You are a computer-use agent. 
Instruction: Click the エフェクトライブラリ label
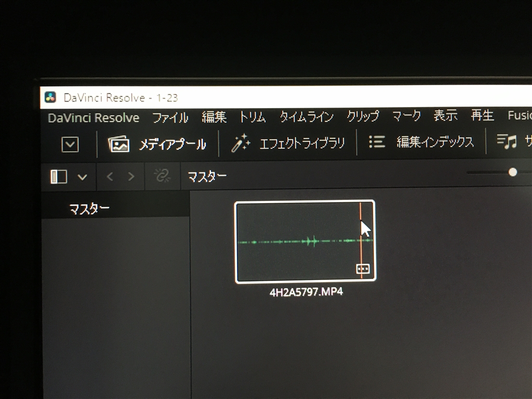302,143
